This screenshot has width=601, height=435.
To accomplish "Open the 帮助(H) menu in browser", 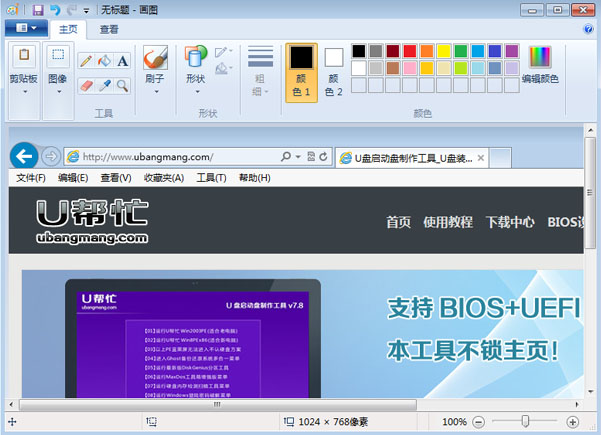I will point(255,178).
